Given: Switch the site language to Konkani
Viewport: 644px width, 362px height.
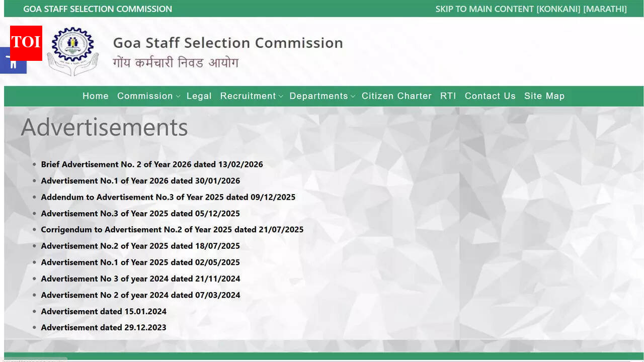Looking at the screenshot, I should click(x=558, y=9).
